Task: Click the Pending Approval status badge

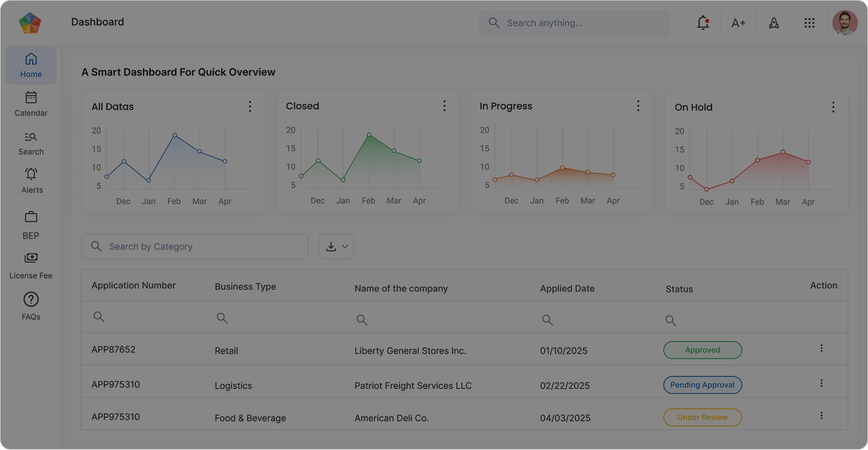Action: point(703,384)
